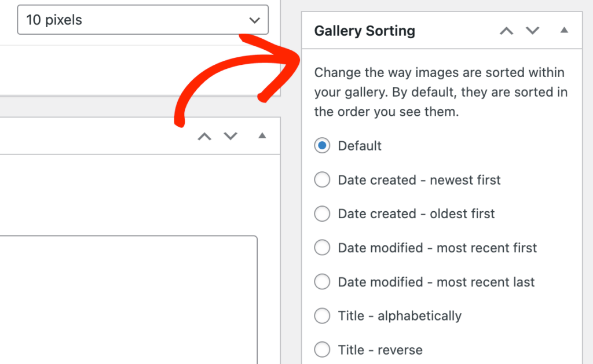The height and width of the screenshot is (364, 593).
Task: Move the Gallery Sorting panel up
Action: click(506, 31)
